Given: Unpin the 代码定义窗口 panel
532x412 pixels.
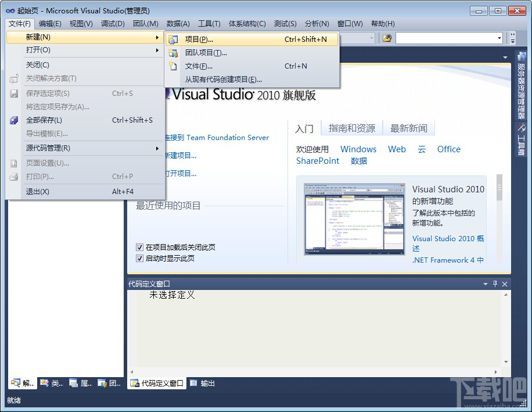Looking at the screenshot, I should pyautogui.click(x=495, y=284).
